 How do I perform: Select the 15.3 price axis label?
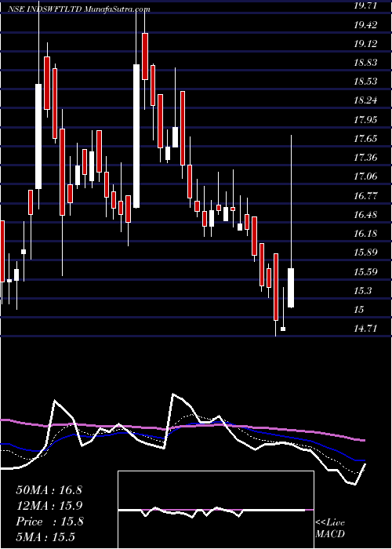click(x=363, y=290)
